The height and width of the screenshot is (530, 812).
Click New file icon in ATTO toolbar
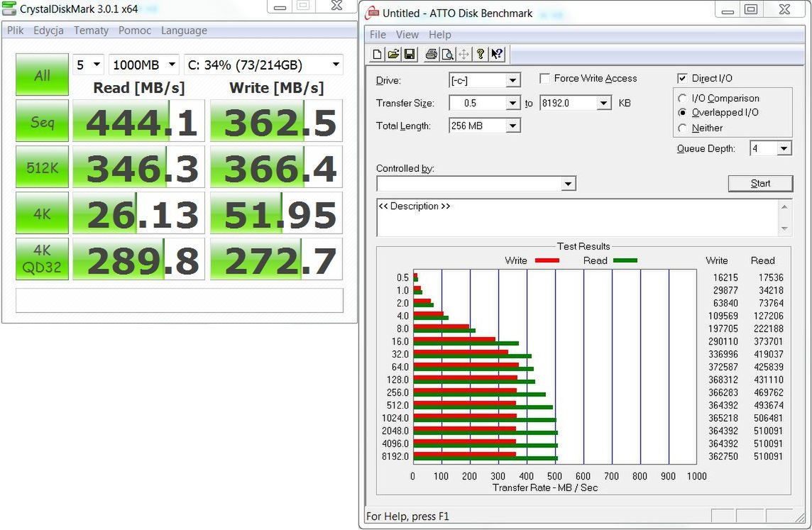(377, 55)
